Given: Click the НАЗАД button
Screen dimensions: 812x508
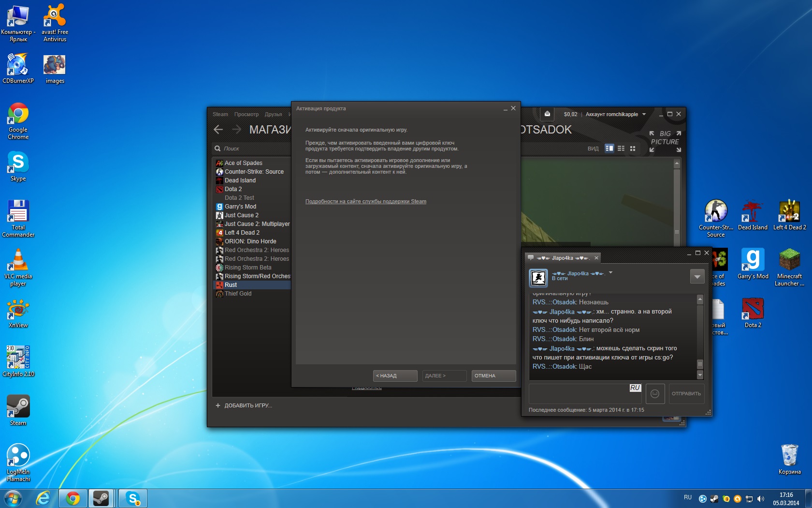Looking at the screenshot, I should (x=395, y=376).
